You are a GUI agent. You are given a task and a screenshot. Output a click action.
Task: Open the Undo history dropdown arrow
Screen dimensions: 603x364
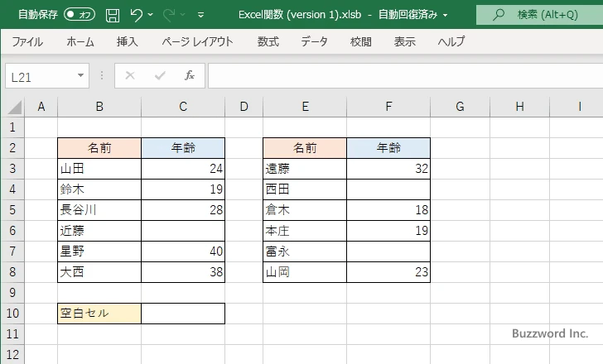pyautogui.click(x=151, y=15)
